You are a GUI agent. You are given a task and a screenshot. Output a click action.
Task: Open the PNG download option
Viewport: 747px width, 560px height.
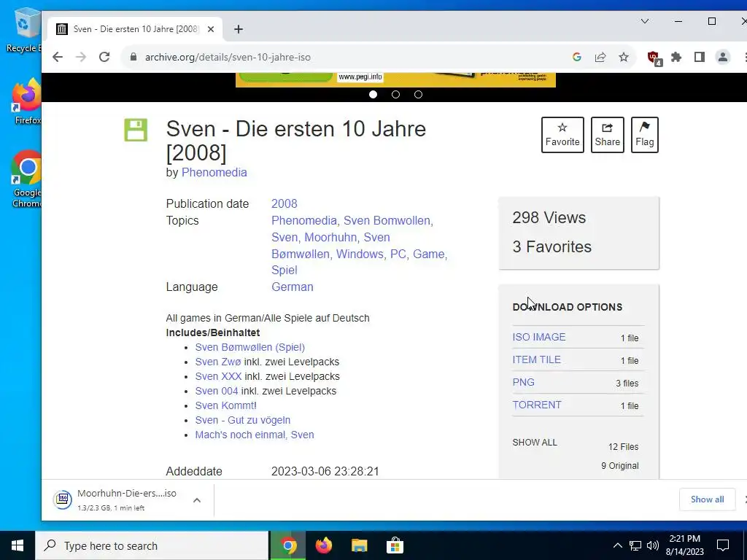click(523, 382)
